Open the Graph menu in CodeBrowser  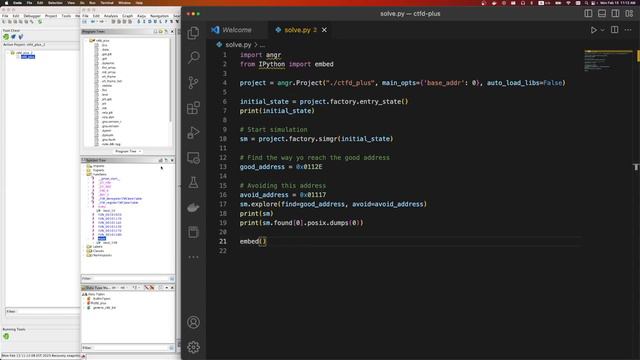click(x=128, y=16)
